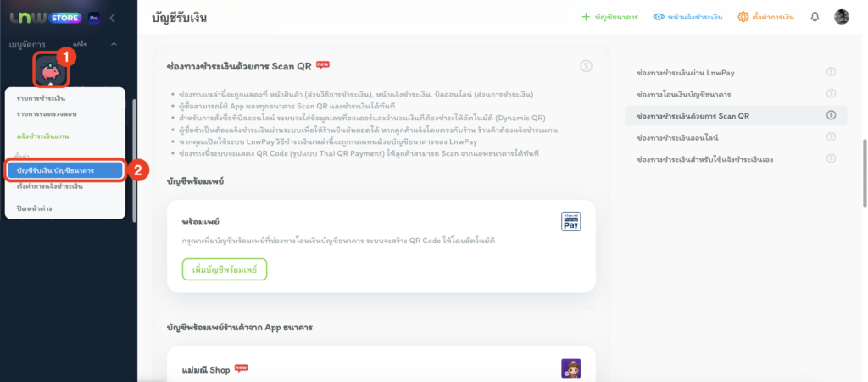The width and height of the screenshot is (868, 382).
Task: Click the coin icon next to ช่องทางชำระเงินผ่าน LnwPay
Action: click(x=831, y=71)
